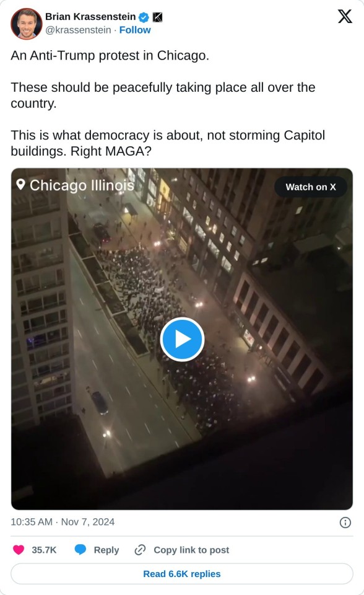Open the info icon beside timestamp
This screenshot has height=595, width=364.
point(345,522)
